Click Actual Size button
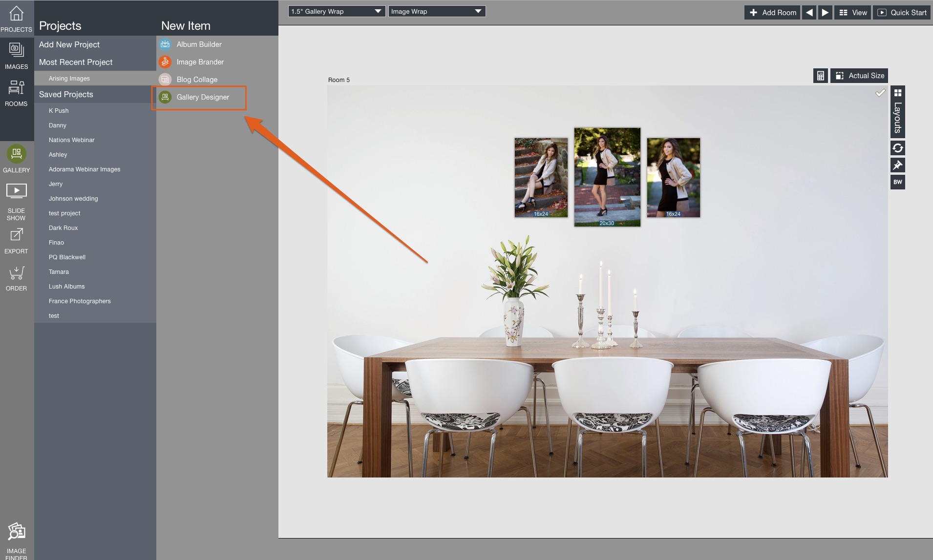This screenshot has width=933, height=560. (859, 76)
